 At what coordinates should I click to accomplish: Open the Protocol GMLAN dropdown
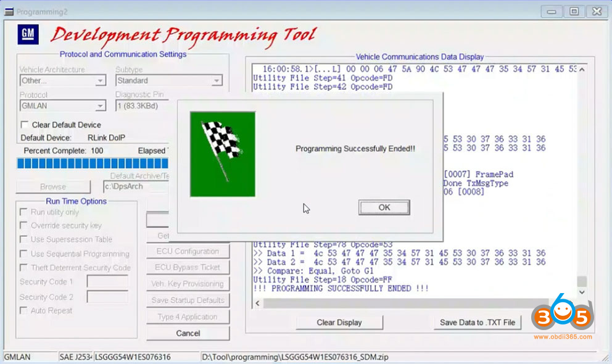pos(100,106)
